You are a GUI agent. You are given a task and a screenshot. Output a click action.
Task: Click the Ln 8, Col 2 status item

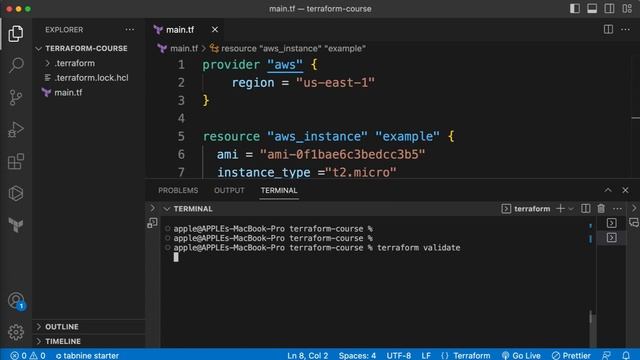coord(307,356)
